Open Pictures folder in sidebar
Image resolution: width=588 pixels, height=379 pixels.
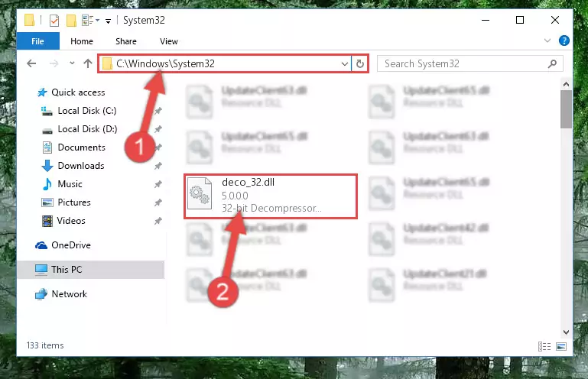[74, 202]
